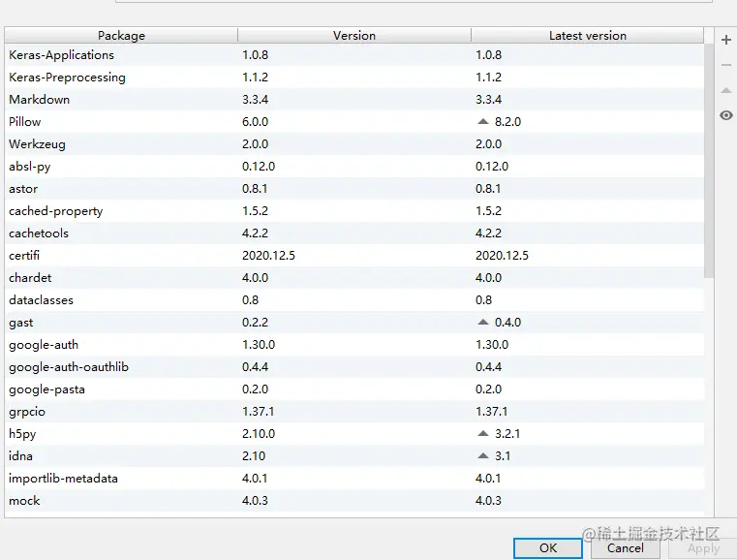Click the upgrade arrow next to Pillow 8.2.0
The height and width of the screenshot is (560, 737).
click(482, 121)
